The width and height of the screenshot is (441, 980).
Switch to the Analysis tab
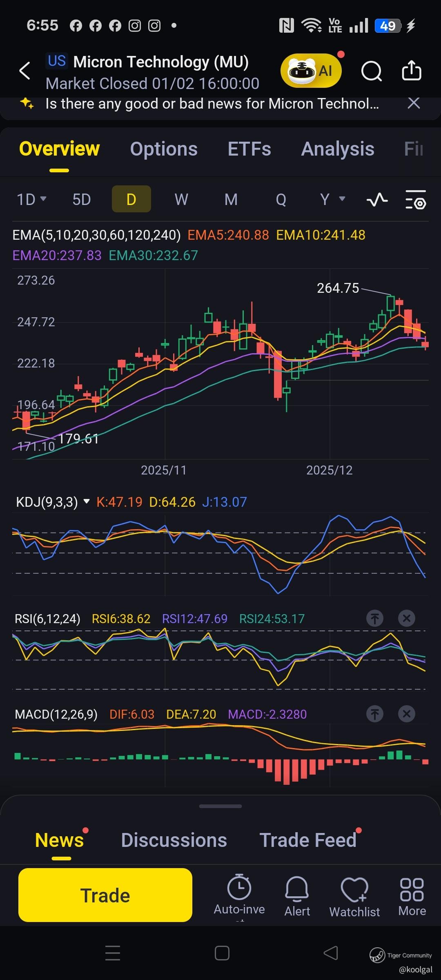(338, 149)
